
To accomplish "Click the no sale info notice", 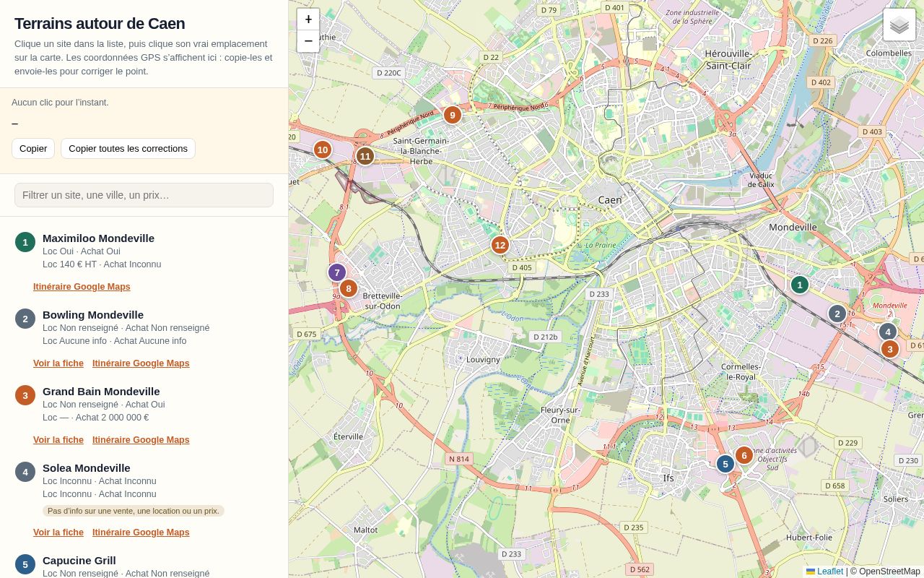I will click(134, 511).
